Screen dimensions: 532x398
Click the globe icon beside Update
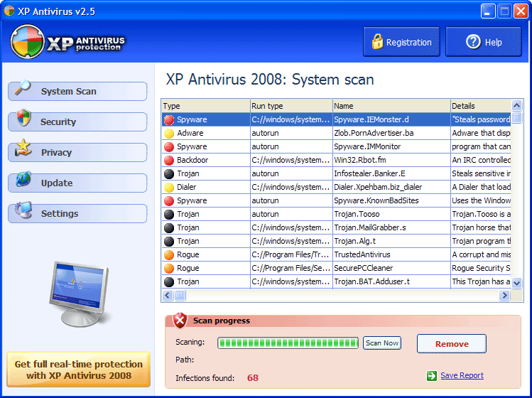pos(23,179)
